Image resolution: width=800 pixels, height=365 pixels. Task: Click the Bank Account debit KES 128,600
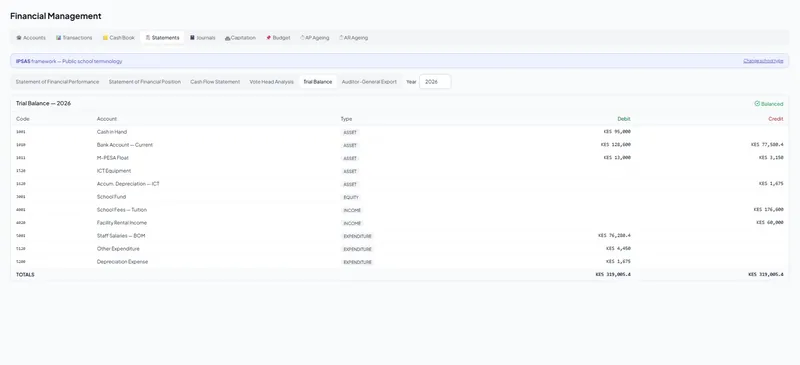[x=616, y=145]
